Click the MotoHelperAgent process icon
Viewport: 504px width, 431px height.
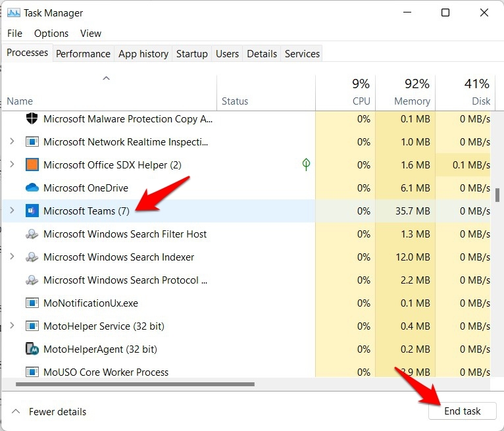click(32, 349)
